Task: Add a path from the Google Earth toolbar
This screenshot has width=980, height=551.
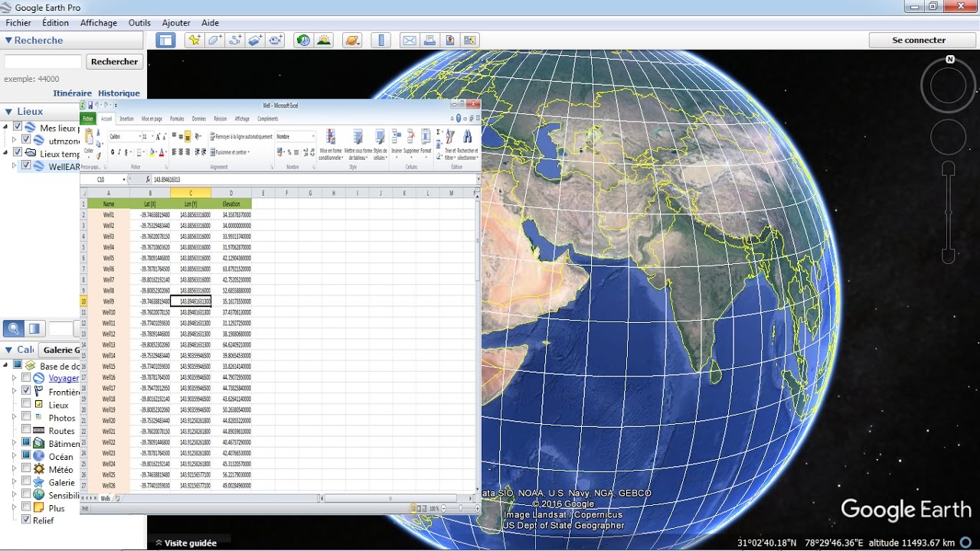Action: pos(236,41)
